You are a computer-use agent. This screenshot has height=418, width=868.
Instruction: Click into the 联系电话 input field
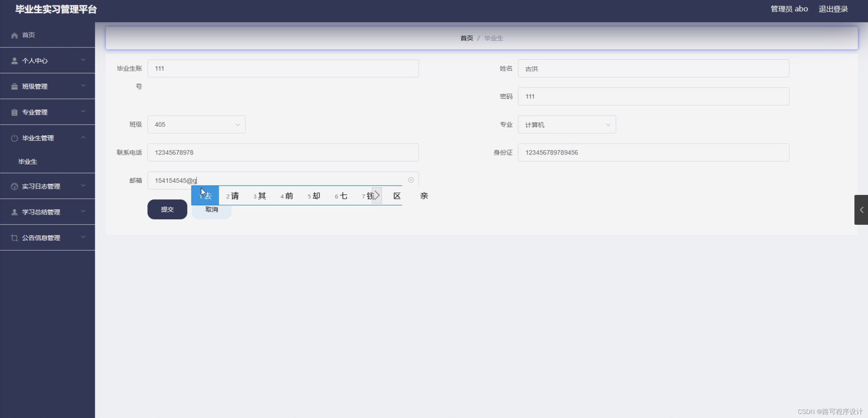coord(283,153)
